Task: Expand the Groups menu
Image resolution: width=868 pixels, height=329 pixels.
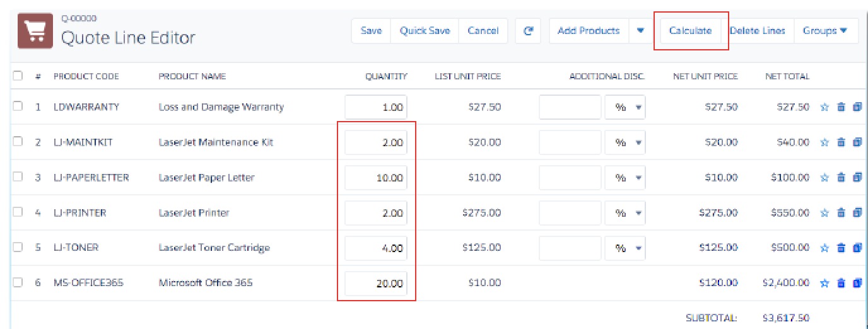Action: [x=824, y=31]
